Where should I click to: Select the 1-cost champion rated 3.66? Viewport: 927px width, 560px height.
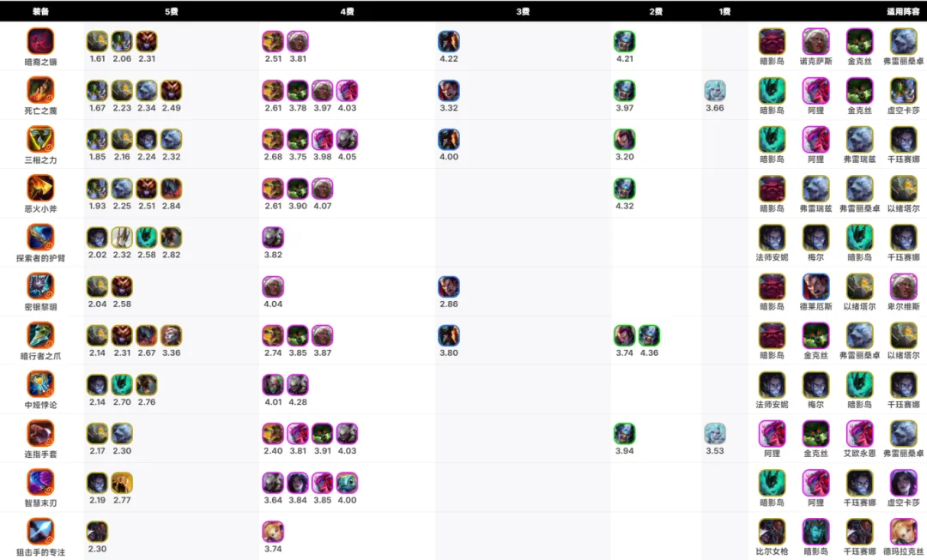(x=715, y=90)
